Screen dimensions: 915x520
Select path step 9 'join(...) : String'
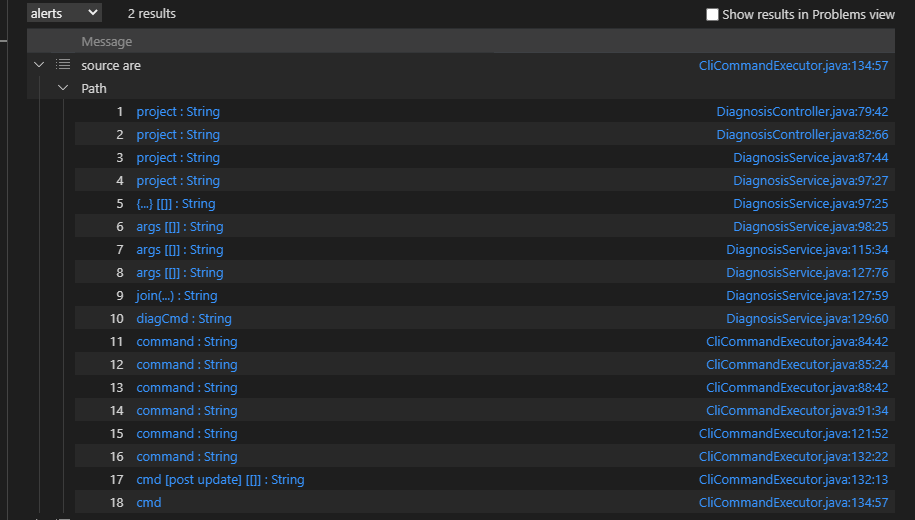point(177,295)
